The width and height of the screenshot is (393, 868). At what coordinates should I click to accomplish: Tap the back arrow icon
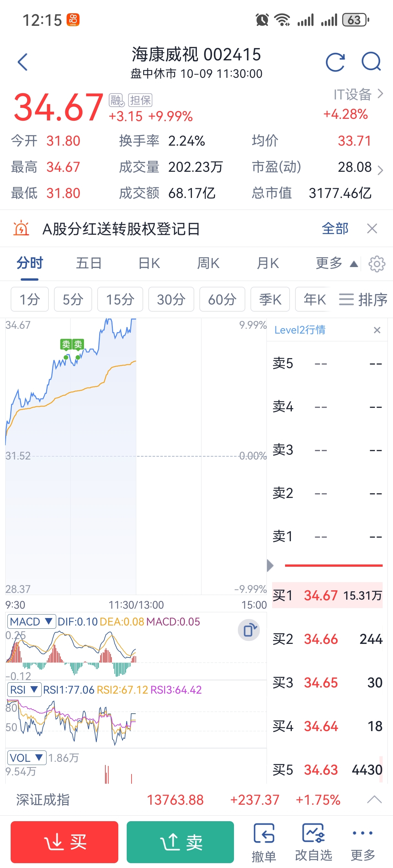tap(23, 62)
